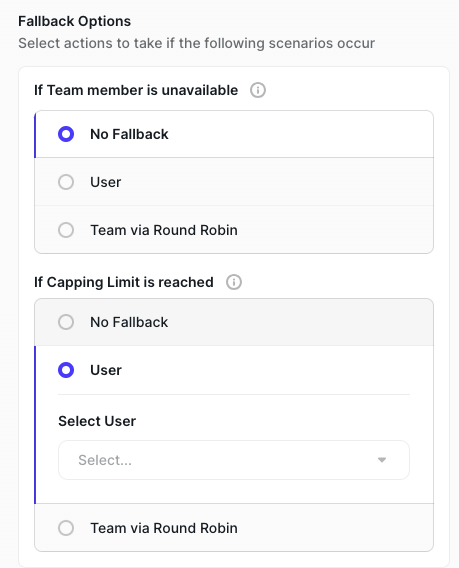This screenshot has height=568, width=459.
Task: Click the Fallback Options heading
Action: coord(74,21)
